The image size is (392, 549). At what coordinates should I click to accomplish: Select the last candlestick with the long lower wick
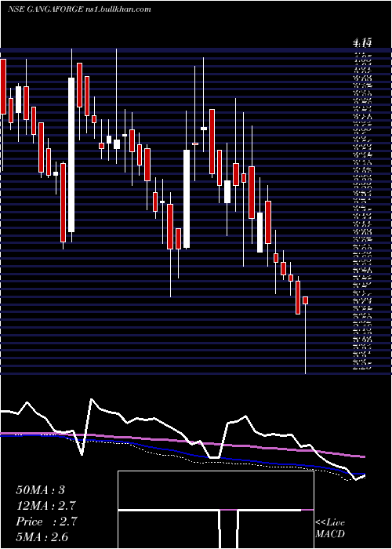click(306, 335)
